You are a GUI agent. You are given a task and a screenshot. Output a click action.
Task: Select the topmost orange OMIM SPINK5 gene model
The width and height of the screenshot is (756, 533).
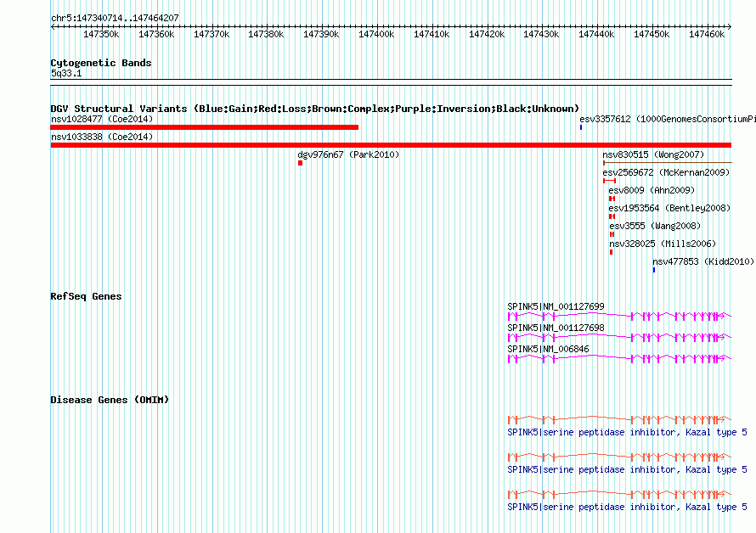click(619, 420)
